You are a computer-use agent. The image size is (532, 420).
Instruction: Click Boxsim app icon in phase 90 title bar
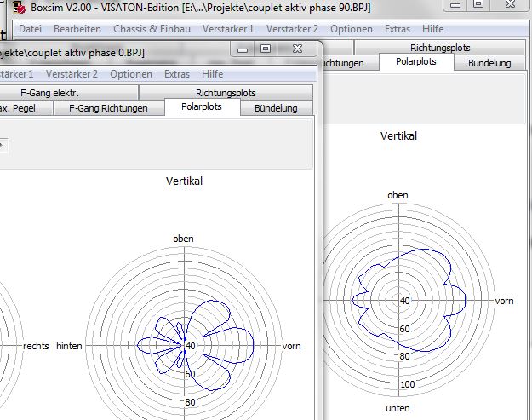coord(19,8)
